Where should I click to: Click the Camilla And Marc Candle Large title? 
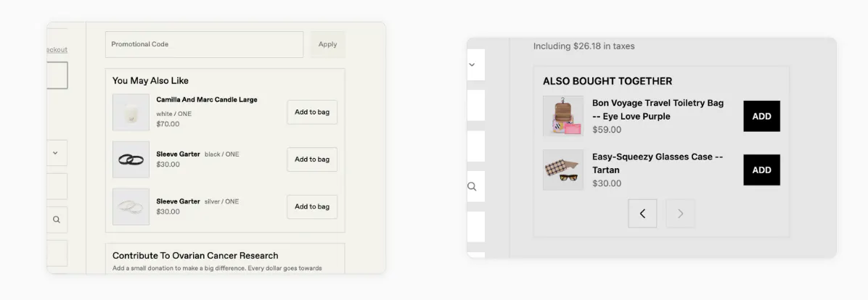(207, 100)
